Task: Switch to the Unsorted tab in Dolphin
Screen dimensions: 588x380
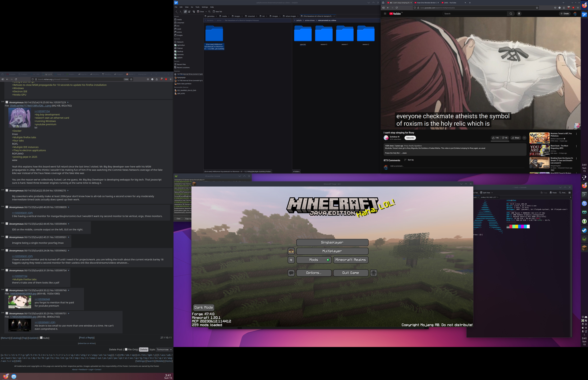Action: coord(251,16)
